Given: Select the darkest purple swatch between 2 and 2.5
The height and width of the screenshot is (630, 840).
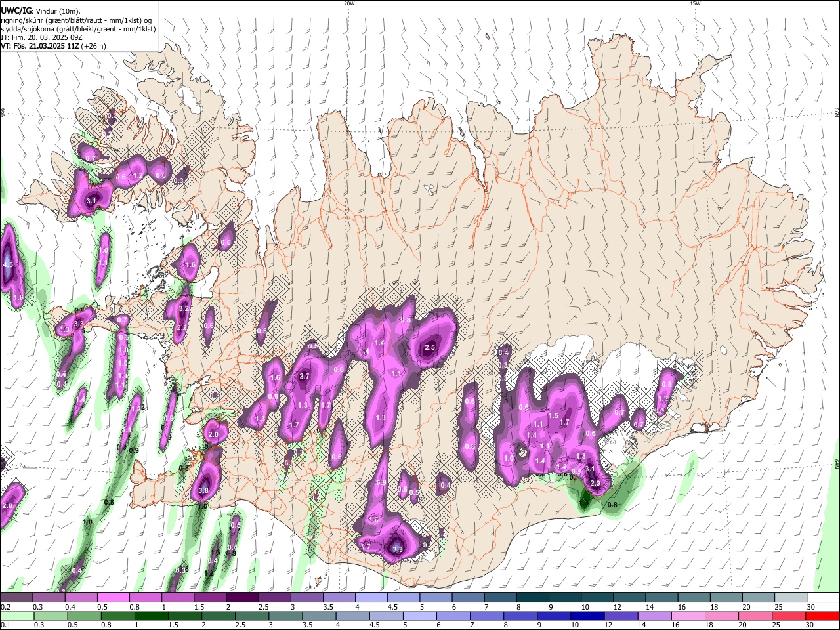Looking at the screenshot, I should coord(241,598).
